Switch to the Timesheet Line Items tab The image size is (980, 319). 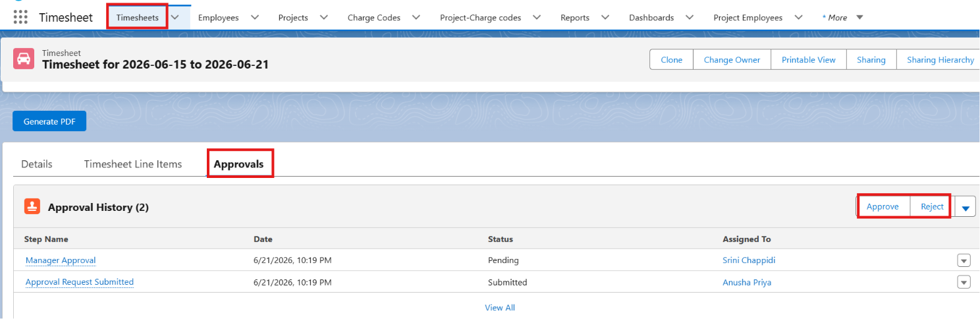pyautogui.click(x=133, y=164)
